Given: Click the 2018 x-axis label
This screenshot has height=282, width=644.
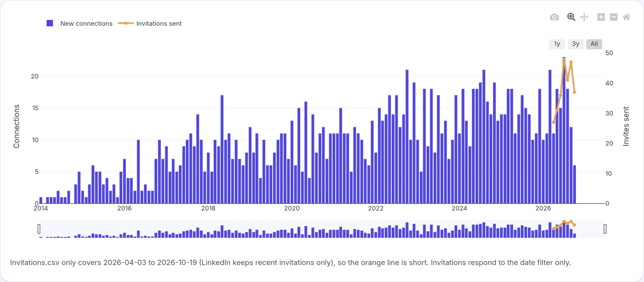Looking at the screenshot, I should tap(208, 208).
